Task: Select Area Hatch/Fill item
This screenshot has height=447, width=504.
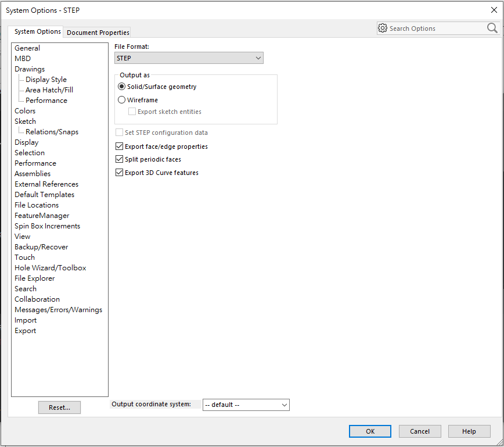Action: [x=49, y=90]
